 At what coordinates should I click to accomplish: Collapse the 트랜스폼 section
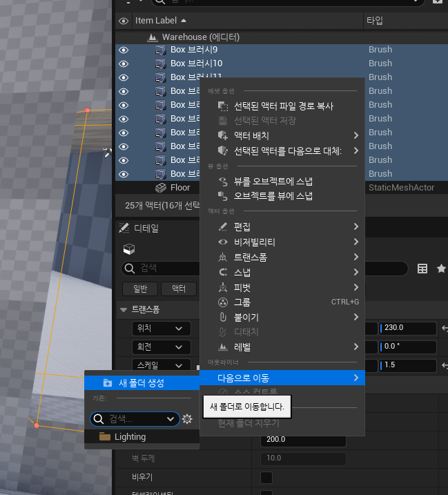124,309
